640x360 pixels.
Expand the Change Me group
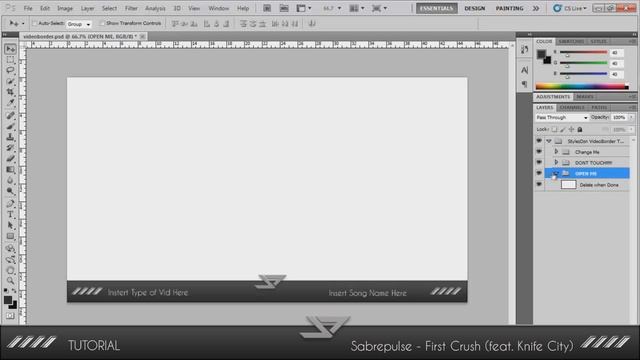click(556, 152)
